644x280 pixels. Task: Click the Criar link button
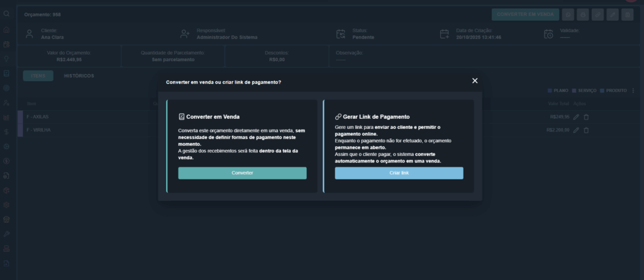click(399, 173)
